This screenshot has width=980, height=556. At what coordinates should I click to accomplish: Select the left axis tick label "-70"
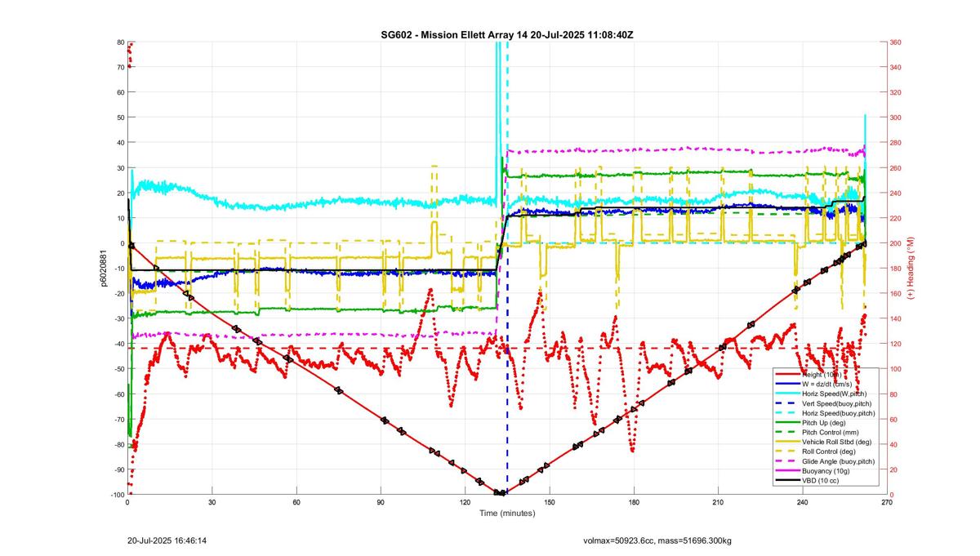118,420
